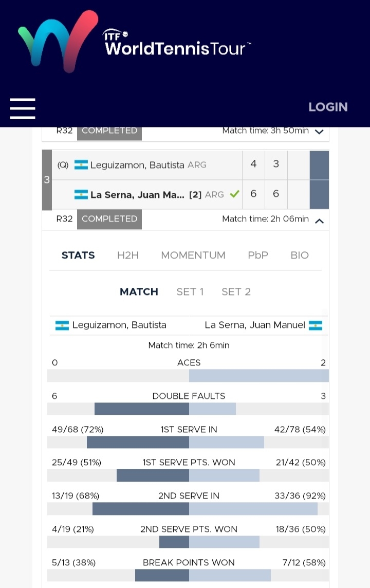This screenshot has width=370, height=588.
Task: Open the hamburger navigation menu
Action: pyautogui.click(x=23, y=108)
